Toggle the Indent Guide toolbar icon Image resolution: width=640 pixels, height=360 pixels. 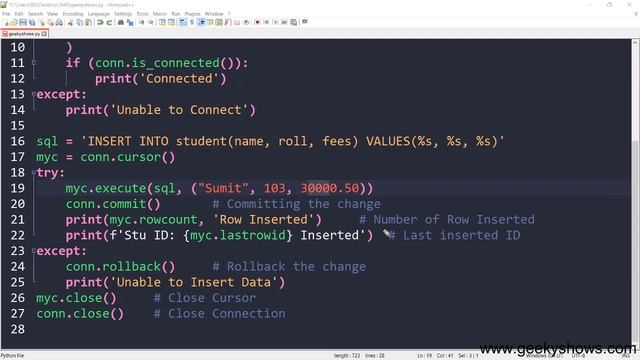201,22
